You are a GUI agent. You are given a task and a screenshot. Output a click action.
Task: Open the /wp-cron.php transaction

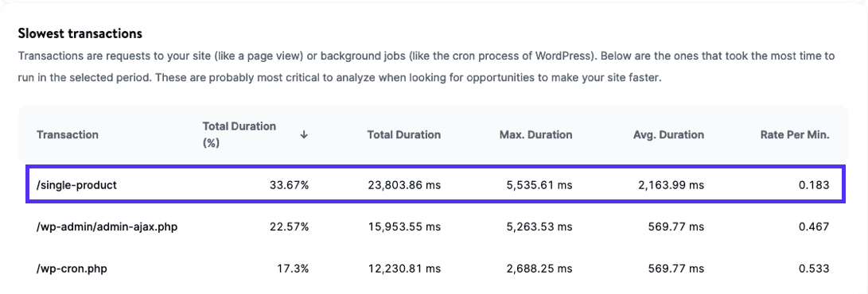(72, 269)
